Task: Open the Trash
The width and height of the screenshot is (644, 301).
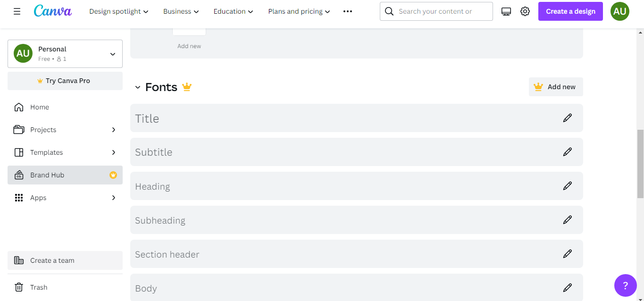Action: [38, 287]
